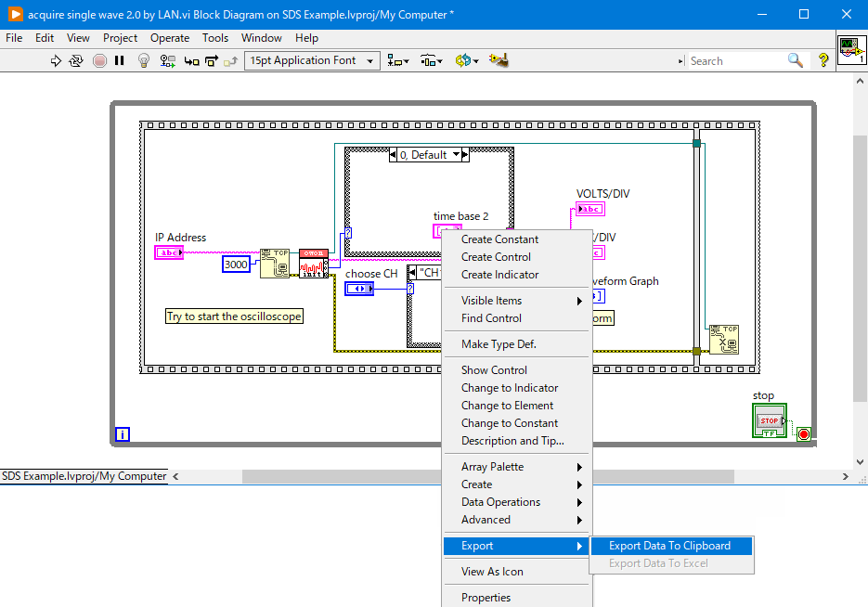Select View As Icon
868x607 pixels.
517,572
